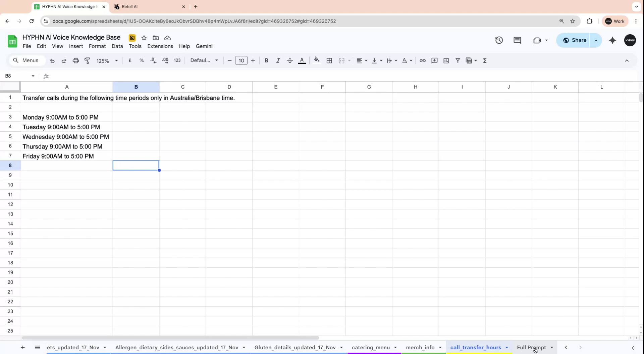Format value as percent
644x354 pixels.
point(142,60)
